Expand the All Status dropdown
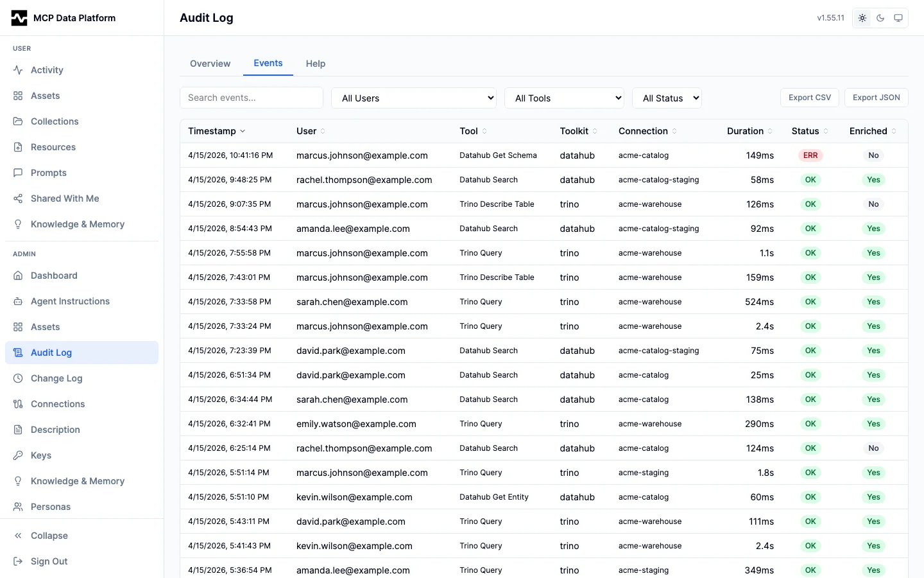Screen dimensions: 924x578 coord(667,98)
